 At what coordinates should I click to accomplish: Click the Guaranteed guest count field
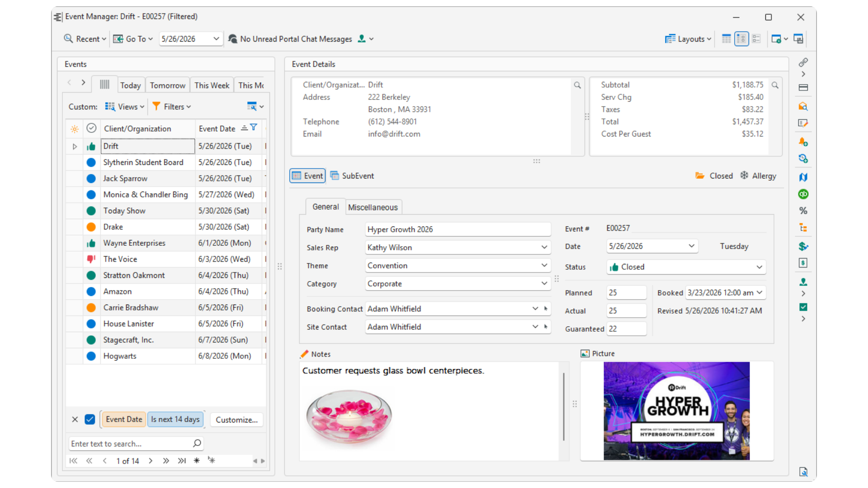(x=627, y=328)
